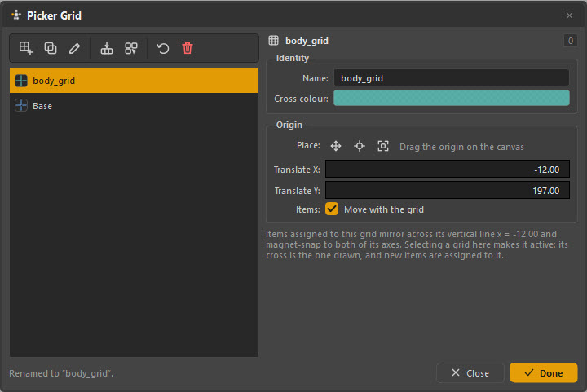The width and height of the screenshot is (587, 392).
Task: Click the select grid items icon
Action: (x=131, y=48)
